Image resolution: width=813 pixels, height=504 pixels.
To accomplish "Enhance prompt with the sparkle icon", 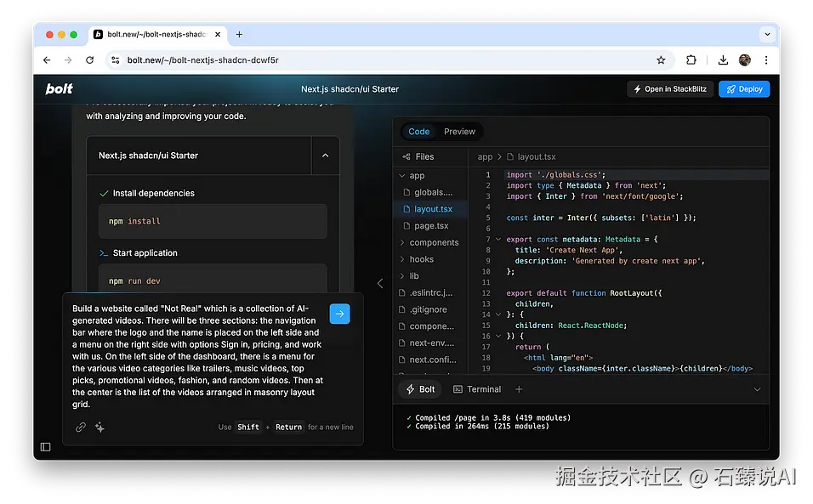I will [100, 428].
